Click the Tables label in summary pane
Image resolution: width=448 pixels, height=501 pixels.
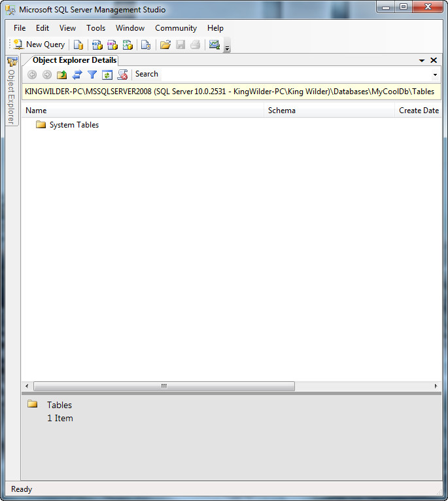[60, 405]
